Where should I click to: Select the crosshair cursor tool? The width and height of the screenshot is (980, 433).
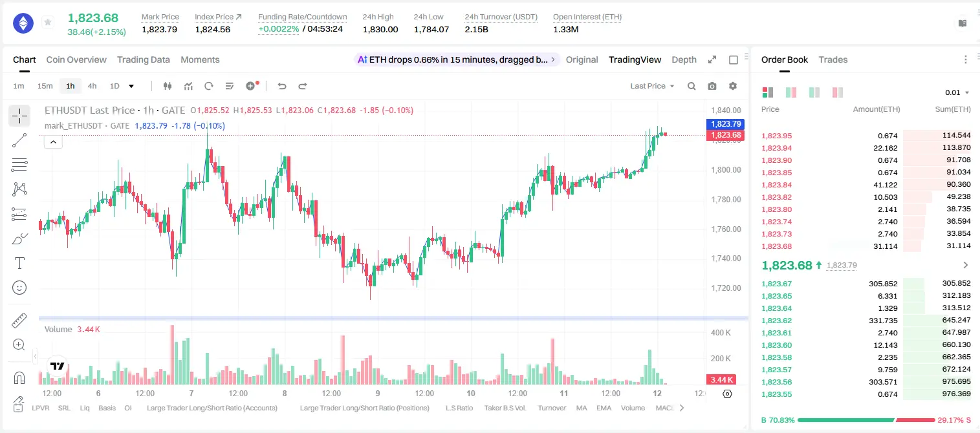[19, 116]
